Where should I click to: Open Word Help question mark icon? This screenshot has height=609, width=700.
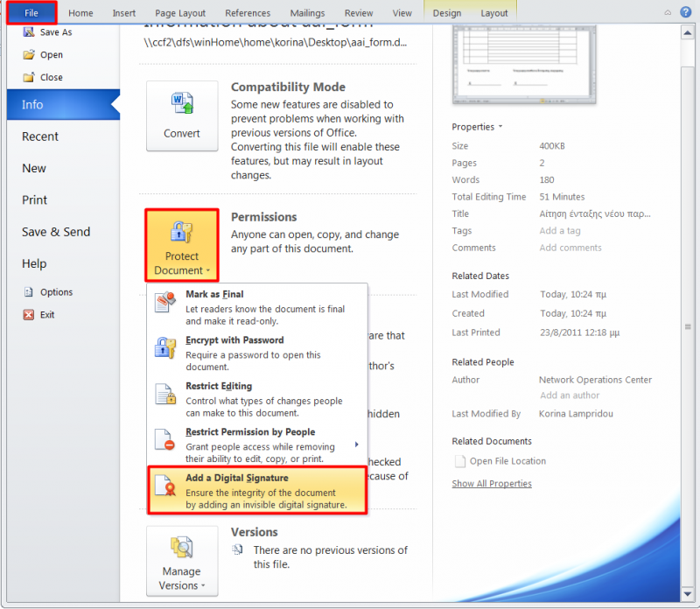(686, 12)
